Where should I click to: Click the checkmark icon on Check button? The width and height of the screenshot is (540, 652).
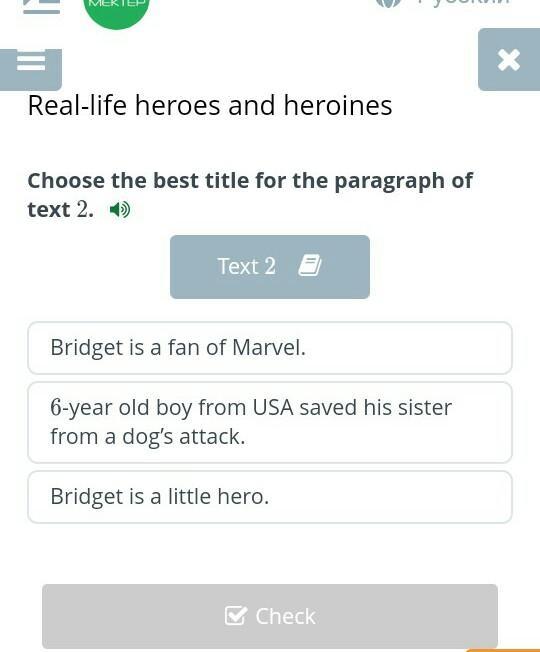coord(236,615)
